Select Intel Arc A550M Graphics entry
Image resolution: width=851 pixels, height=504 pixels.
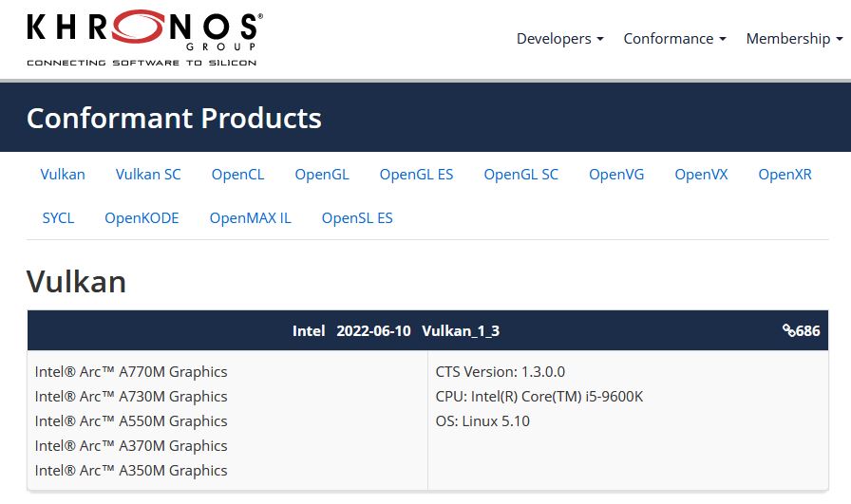[131, 421]
